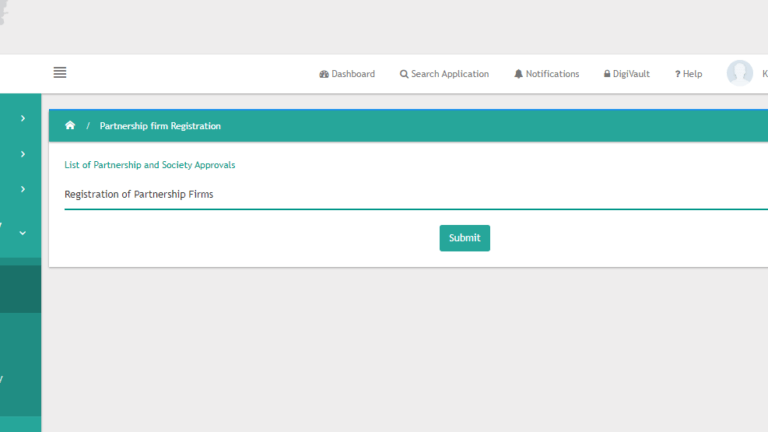768x432 pixels.
Task: Click the DigiVault lock icon
Action: coord(607,74)
